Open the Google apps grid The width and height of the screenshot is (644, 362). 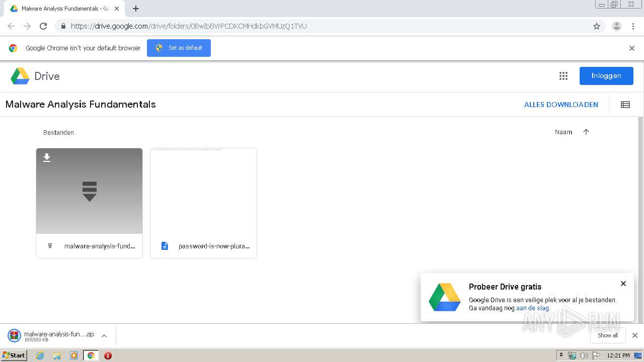(563, 76)
